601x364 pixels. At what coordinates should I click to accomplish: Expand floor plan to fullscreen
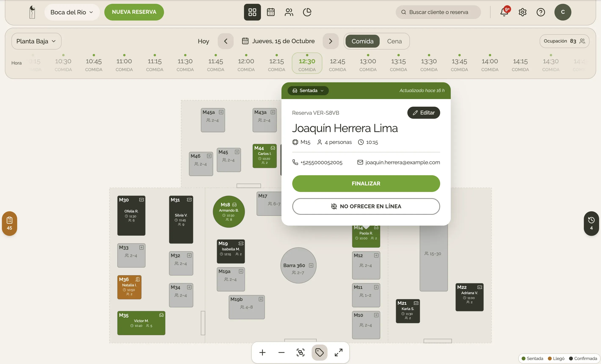(339, 353)
